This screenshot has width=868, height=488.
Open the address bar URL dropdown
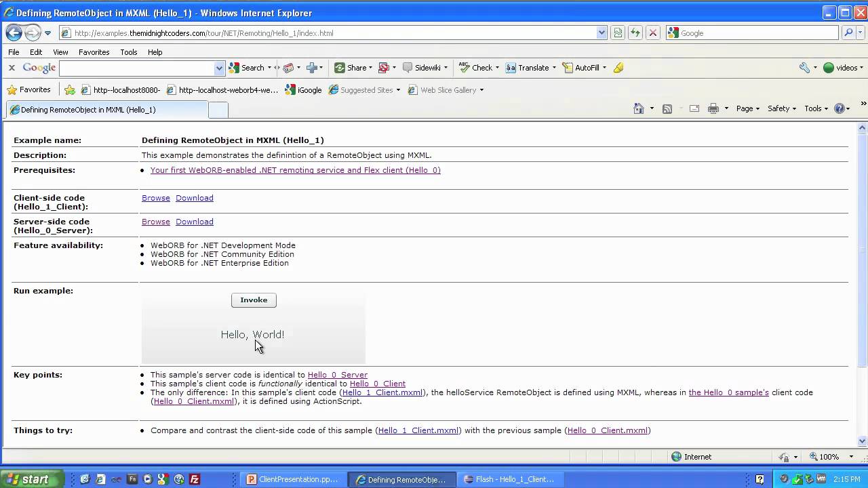pos(601,33)
